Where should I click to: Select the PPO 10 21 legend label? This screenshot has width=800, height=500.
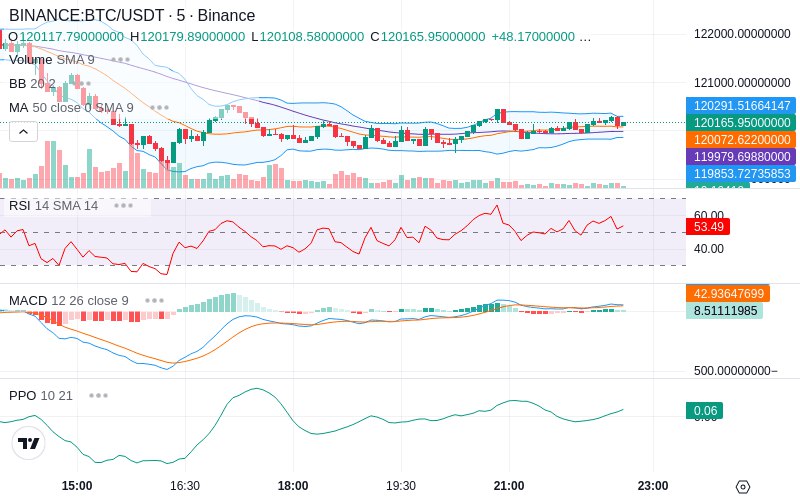pos(41,395)
